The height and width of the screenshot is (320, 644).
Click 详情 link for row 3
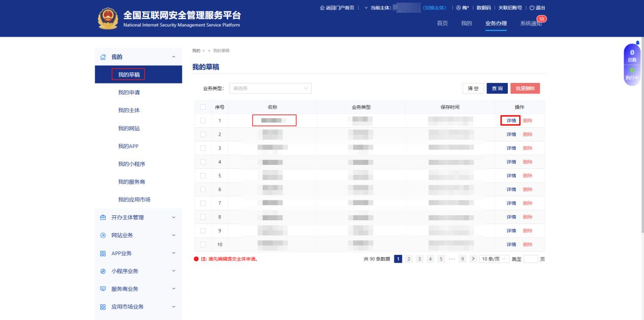[x=511, y=148]
